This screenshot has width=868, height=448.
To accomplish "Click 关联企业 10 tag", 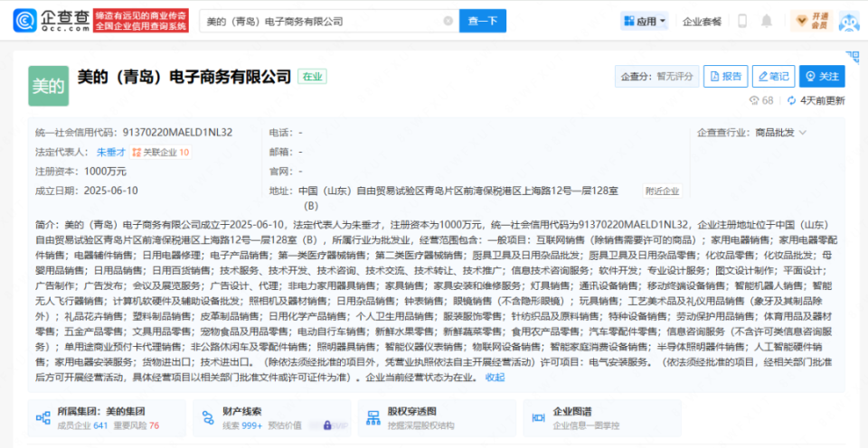I will pos(161,152).
